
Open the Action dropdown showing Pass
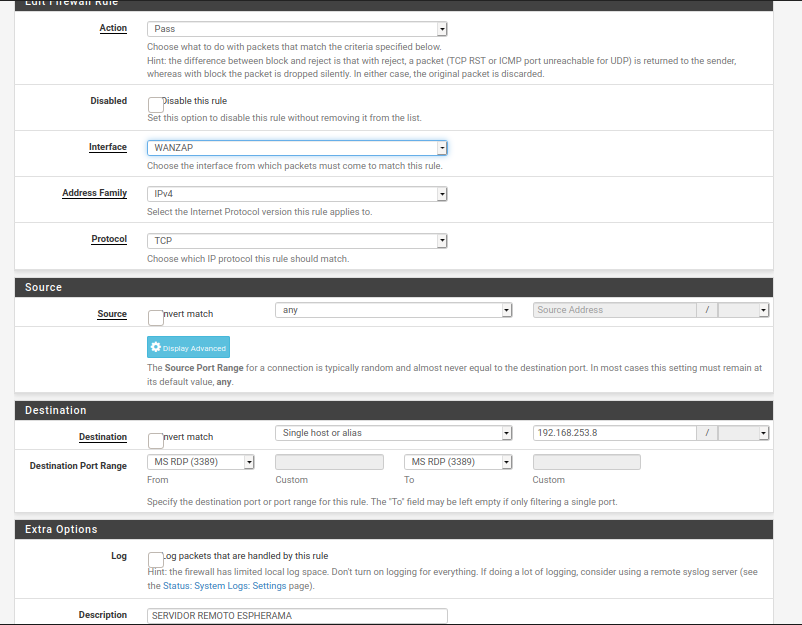pos(297,29)
